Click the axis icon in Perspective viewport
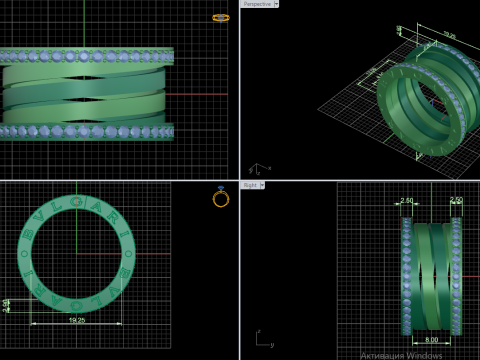480x360 pixels. [260, 169]
